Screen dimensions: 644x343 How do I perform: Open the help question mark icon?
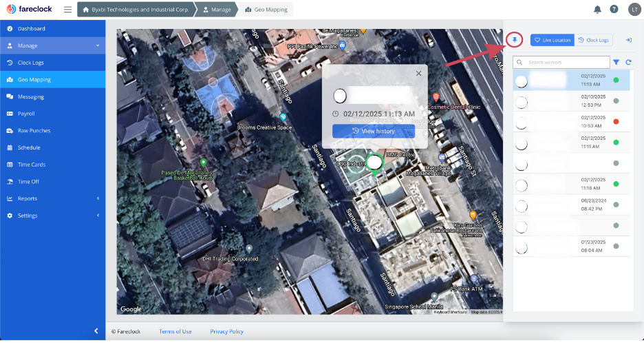(x=614, y=9)
